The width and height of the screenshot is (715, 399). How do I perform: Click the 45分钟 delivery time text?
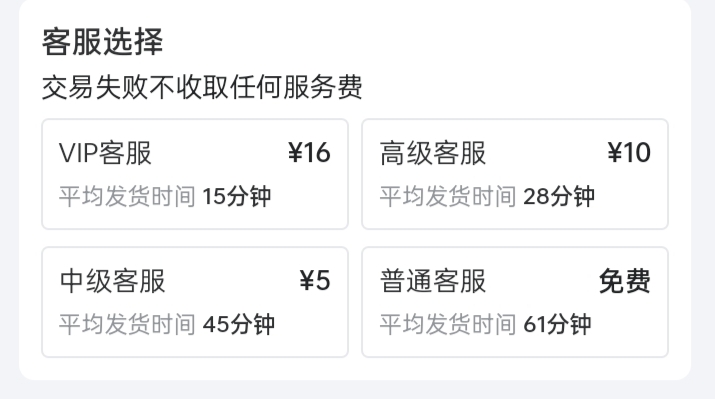pyautogui.click(x=239, y=325)
